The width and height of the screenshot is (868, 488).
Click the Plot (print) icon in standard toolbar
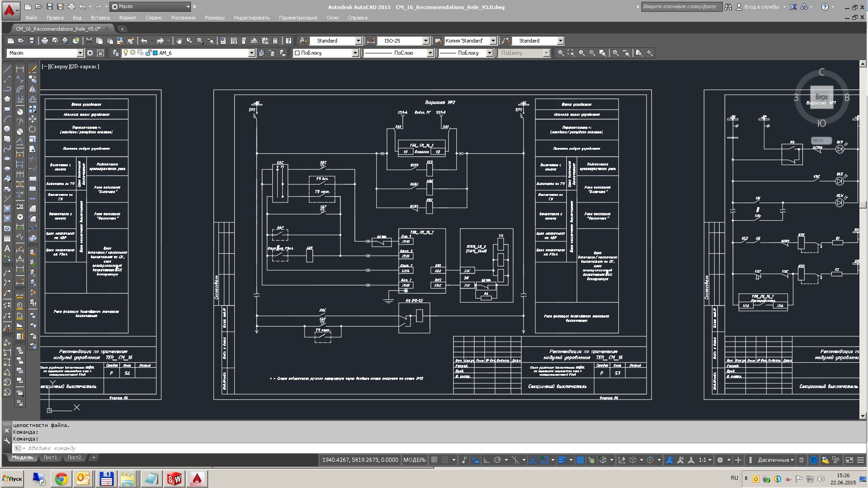(x=45, y=41)
